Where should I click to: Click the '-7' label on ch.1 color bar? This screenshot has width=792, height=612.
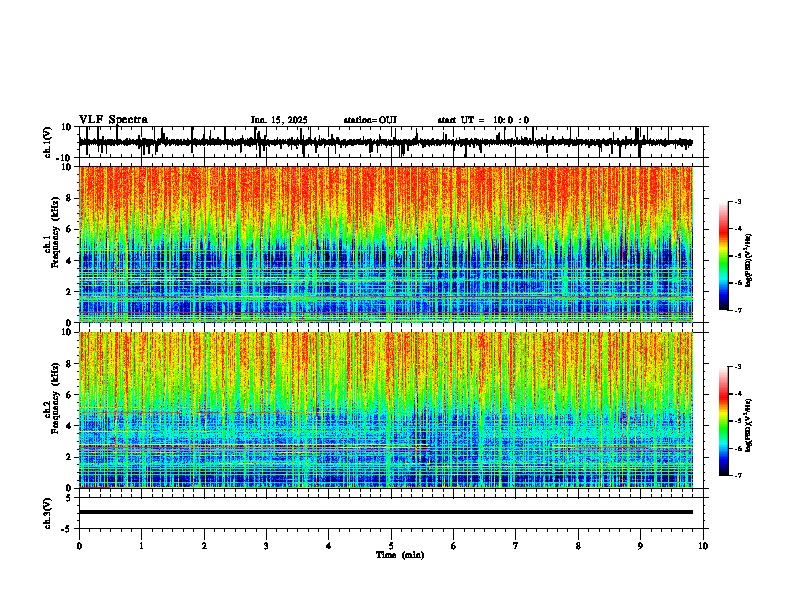[x=737, y=310]
